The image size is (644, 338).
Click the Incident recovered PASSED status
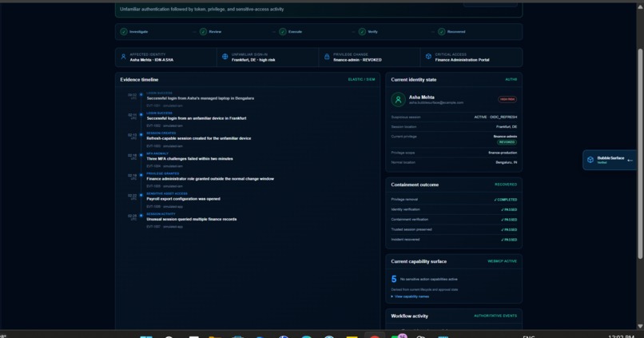point(509,240)
